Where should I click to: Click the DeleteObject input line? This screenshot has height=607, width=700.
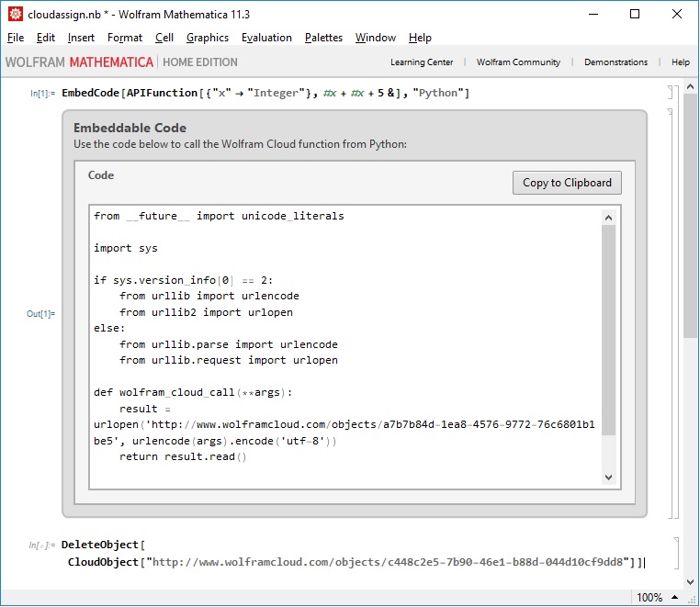coord(103,545)
